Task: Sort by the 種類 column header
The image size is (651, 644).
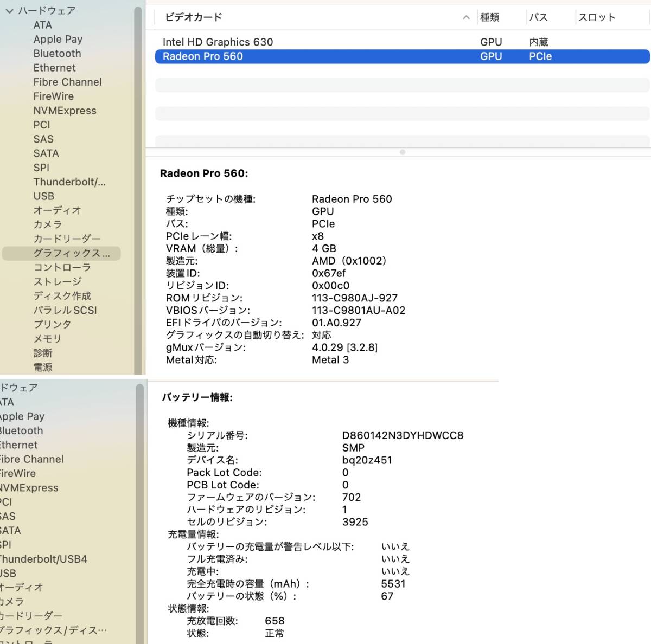Action: 489,17
